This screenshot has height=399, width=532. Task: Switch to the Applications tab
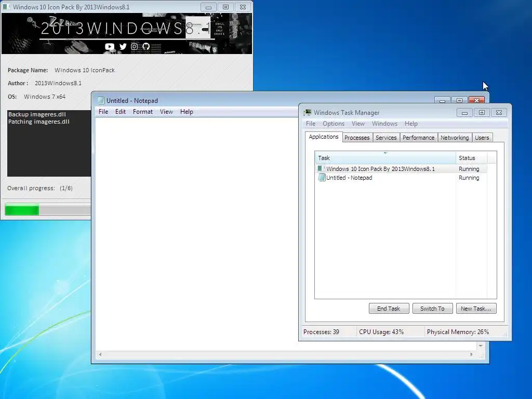click(323, 137)
